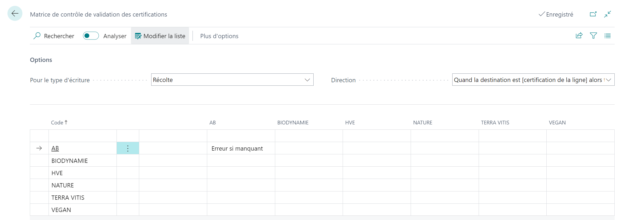Screen dimensions: 644x220
Task: Open page in new window icon
Action: click(593, 14)
